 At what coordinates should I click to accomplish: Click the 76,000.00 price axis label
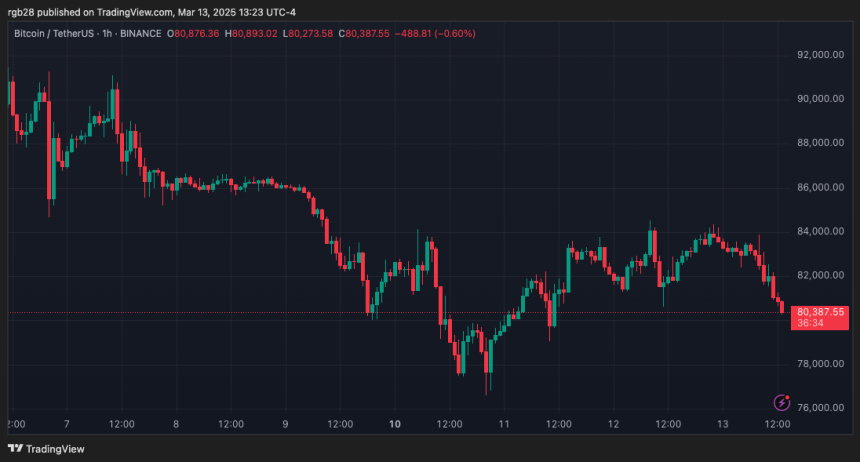(x=820, y=408)
